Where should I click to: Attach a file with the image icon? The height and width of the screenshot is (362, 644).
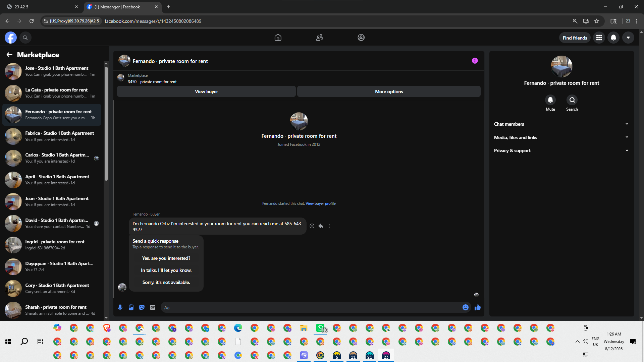pyautogui.click(x=131, y=307)
